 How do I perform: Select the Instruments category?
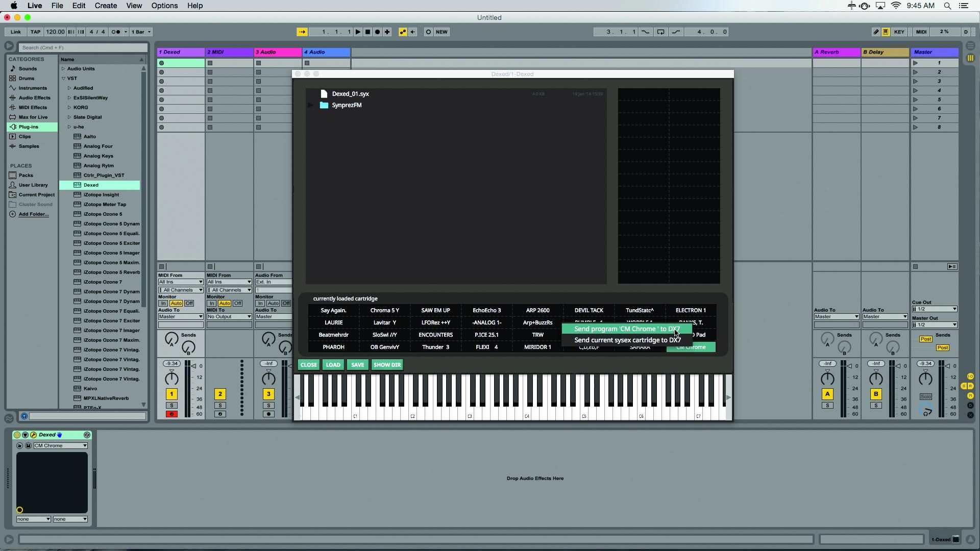coord(33,88)
